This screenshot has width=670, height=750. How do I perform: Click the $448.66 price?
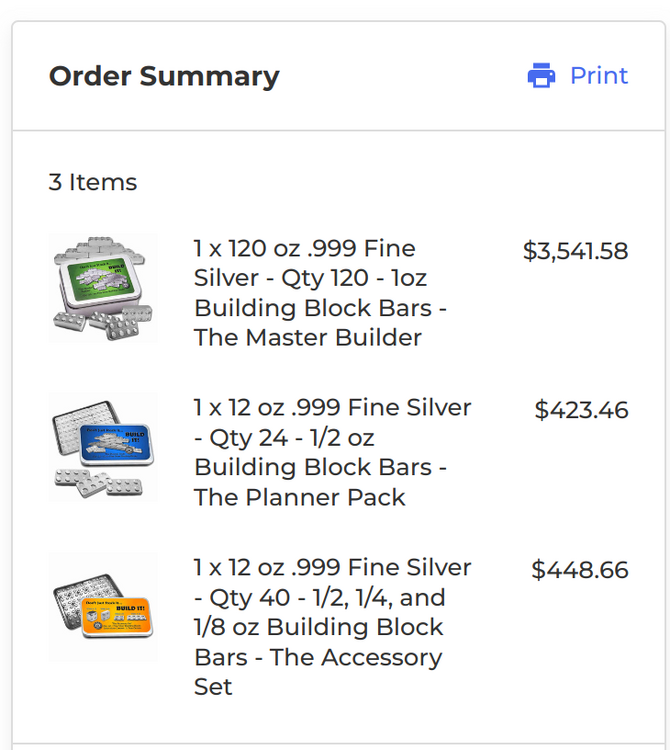pyautogui.click(x=579, y=570)
